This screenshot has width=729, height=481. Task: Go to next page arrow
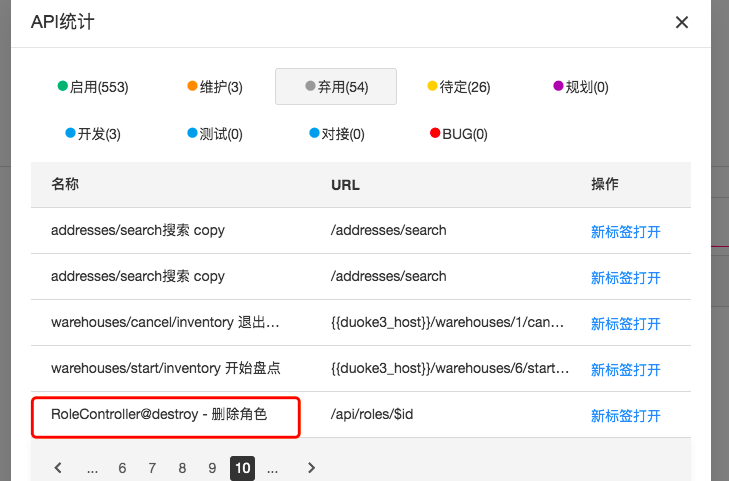(x=311, y=468)
